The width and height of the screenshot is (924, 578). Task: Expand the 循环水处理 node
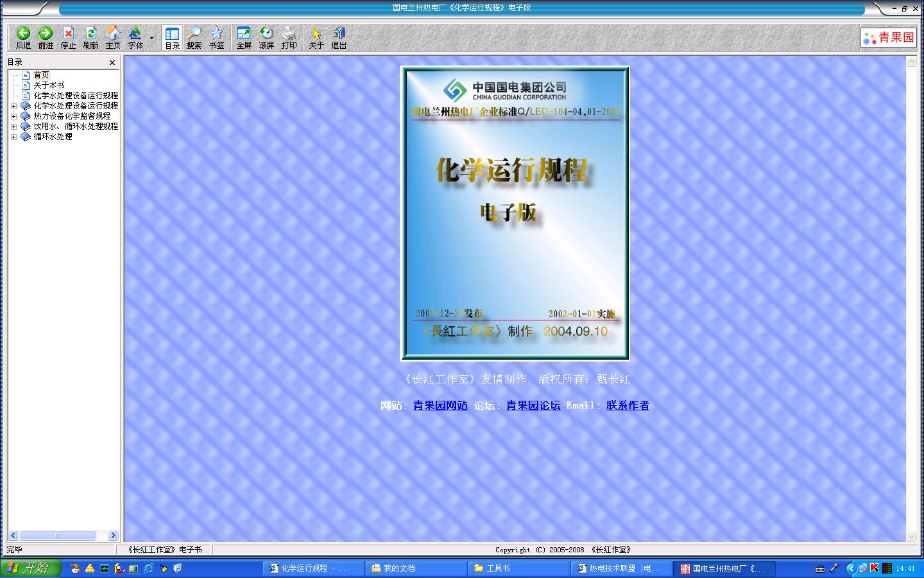coord(13,137)
